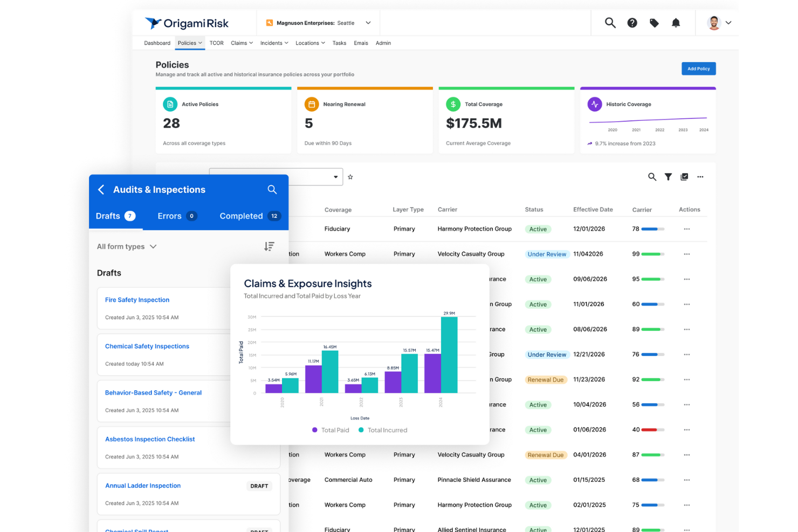Click the back arrow in Audits & Inspections
This screenshot has height=532, width=798.
coord(101,190)
